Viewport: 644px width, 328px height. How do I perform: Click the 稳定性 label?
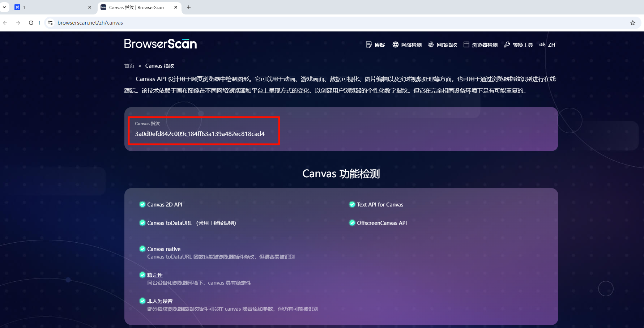tap(155, 275)
